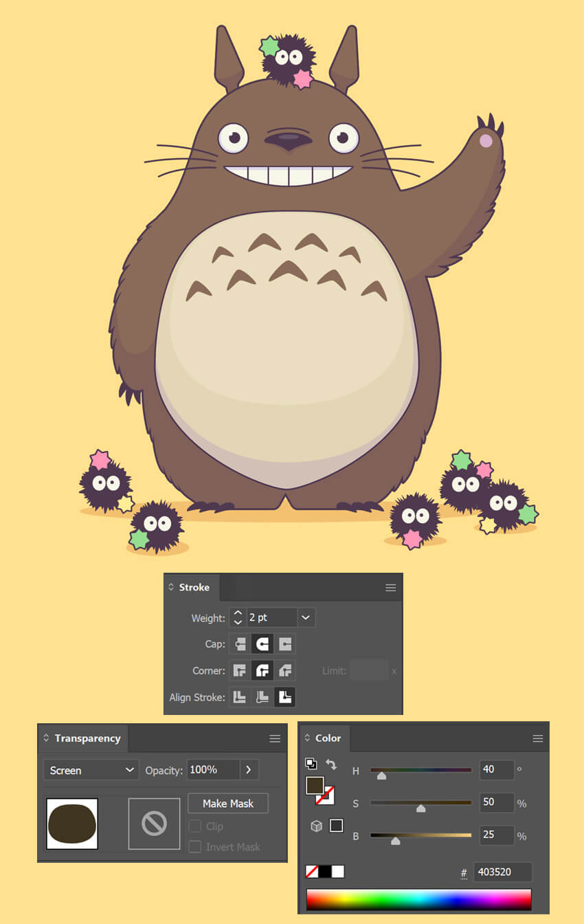Select the Butt Cap stroke option

point(240,644)
